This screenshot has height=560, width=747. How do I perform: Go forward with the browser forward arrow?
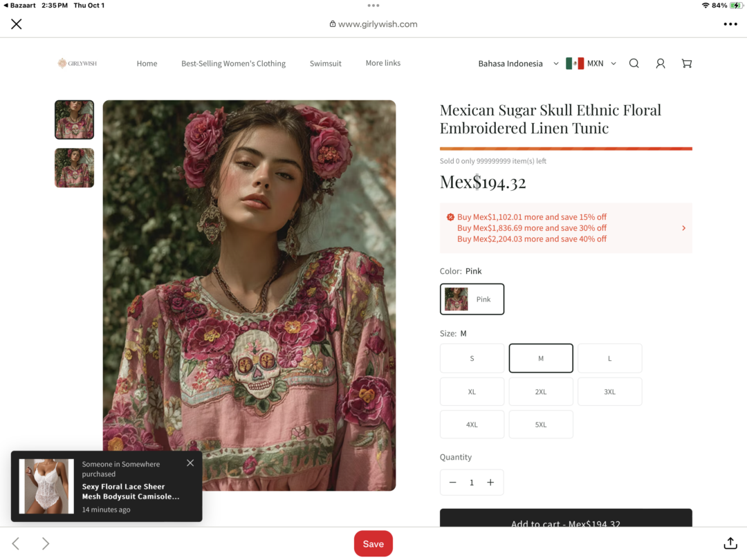(x=45, y=543)
